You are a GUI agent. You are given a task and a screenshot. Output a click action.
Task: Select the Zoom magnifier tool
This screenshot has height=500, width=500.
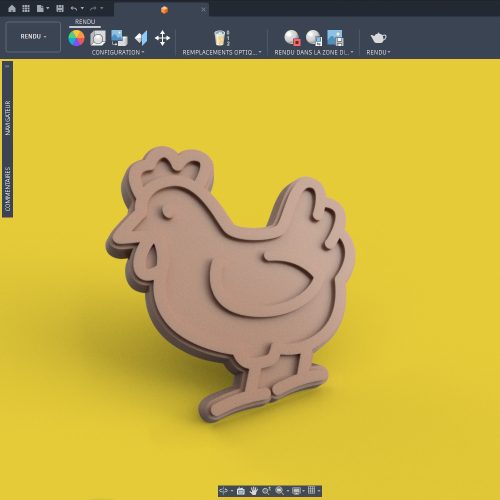(266, 491)
